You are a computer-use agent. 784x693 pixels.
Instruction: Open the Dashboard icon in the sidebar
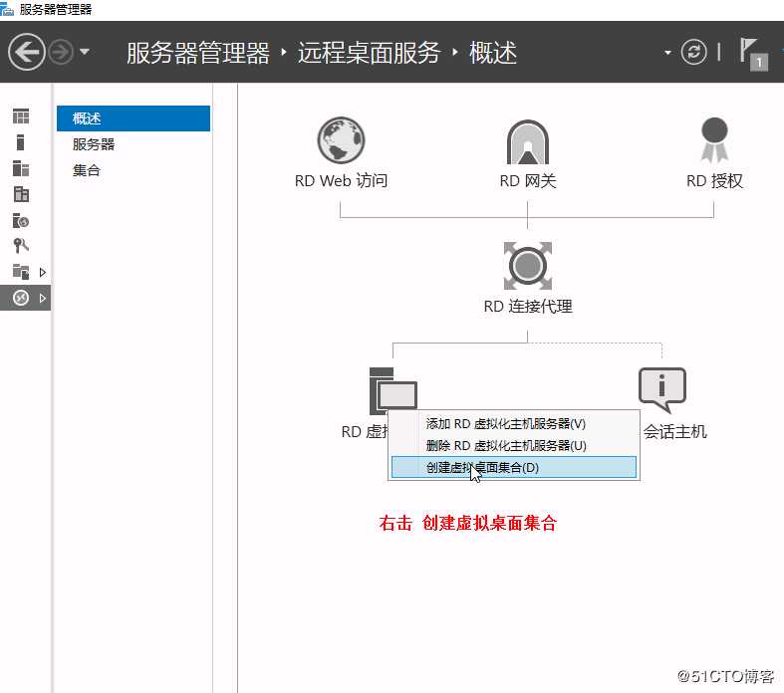pyautogui.click(x=21, y=116)
